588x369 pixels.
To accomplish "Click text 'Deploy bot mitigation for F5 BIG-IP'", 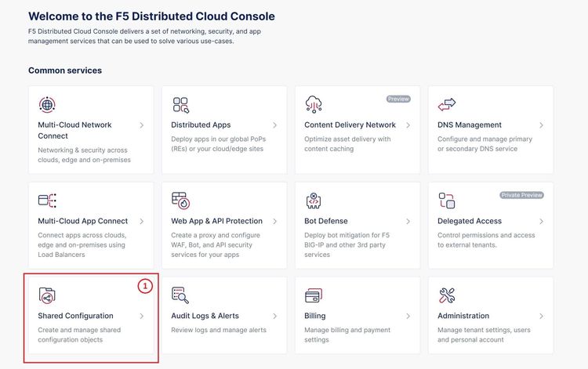I will coord(347,244).
